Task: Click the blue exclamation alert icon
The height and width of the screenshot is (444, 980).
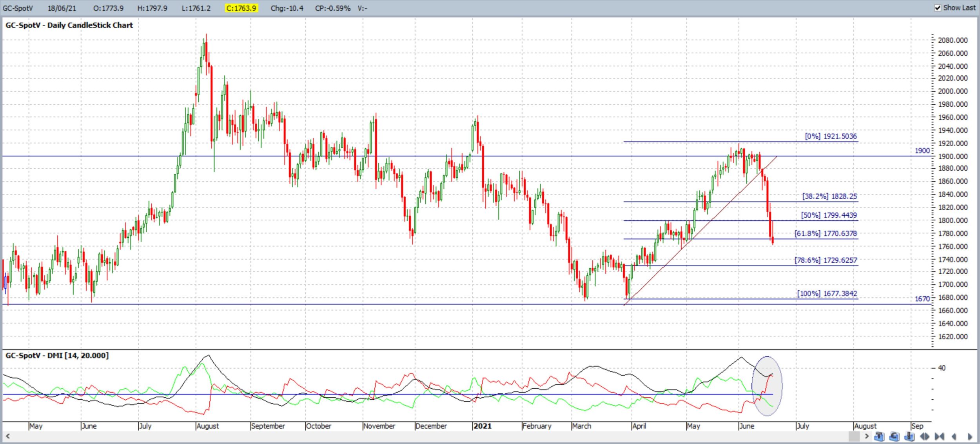Action: click(909, 436)
